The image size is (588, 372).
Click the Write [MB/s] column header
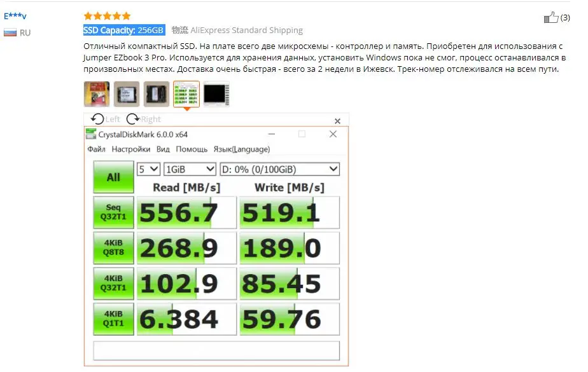click(x=289, y=188)
